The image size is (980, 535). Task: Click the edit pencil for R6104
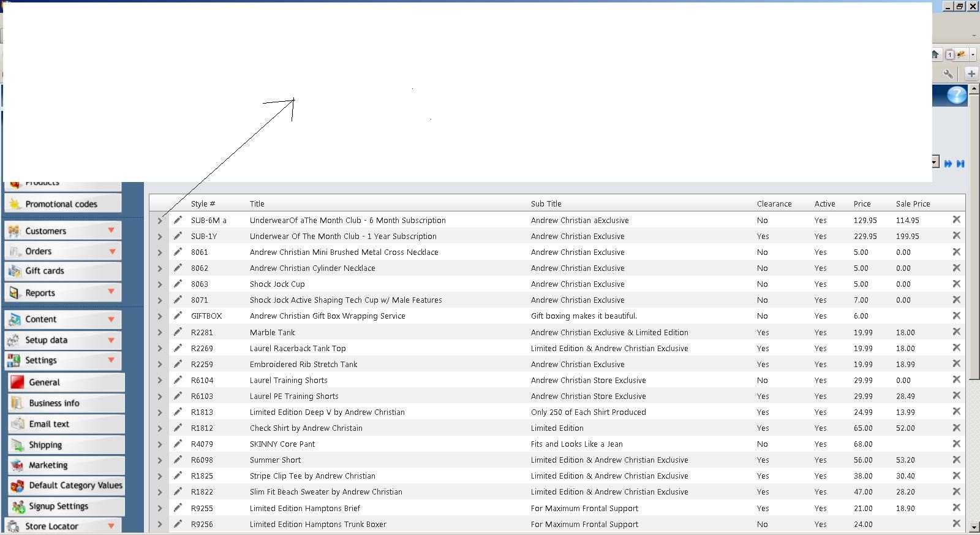tap(178, 380)
